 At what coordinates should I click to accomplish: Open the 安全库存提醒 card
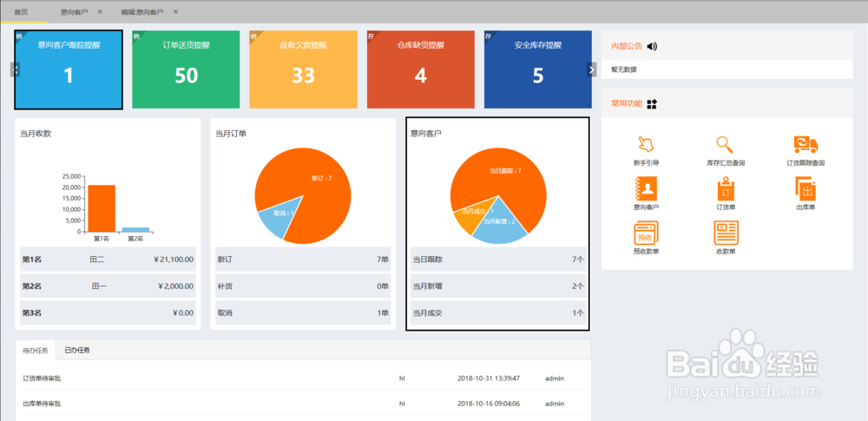[538, 69]
